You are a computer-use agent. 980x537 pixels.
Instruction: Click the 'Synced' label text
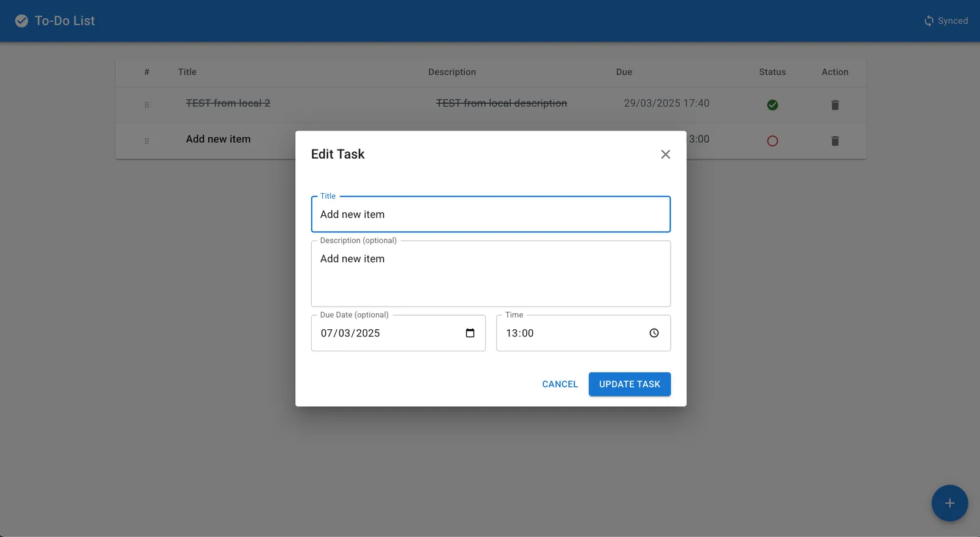point(953,21)
